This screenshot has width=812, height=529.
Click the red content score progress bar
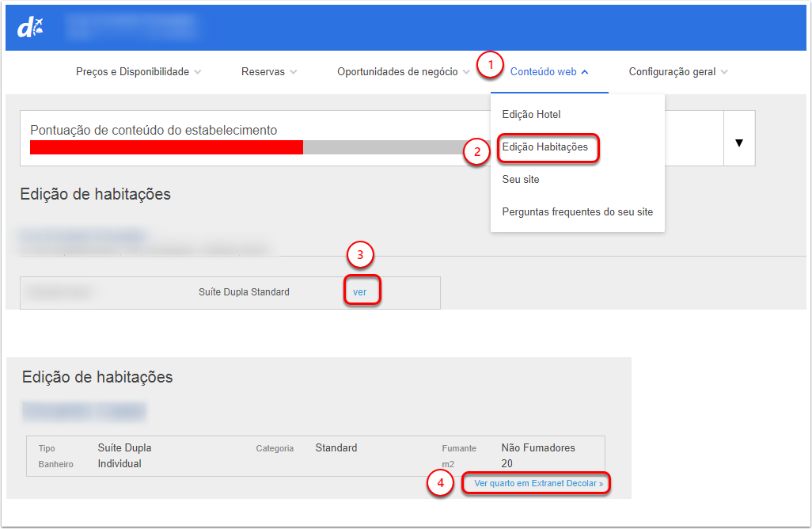click(x=166, y=147)
